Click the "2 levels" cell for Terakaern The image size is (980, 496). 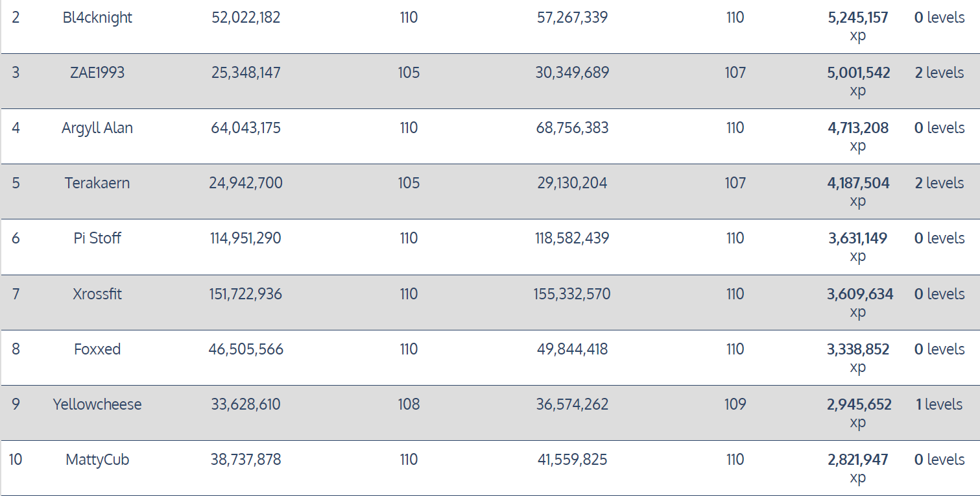(x=939, y=183)
